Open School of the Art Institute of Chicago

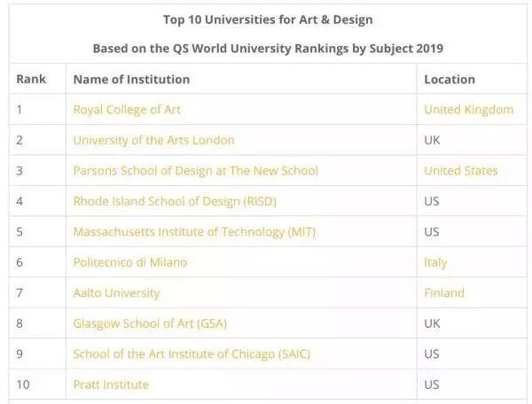192,354
